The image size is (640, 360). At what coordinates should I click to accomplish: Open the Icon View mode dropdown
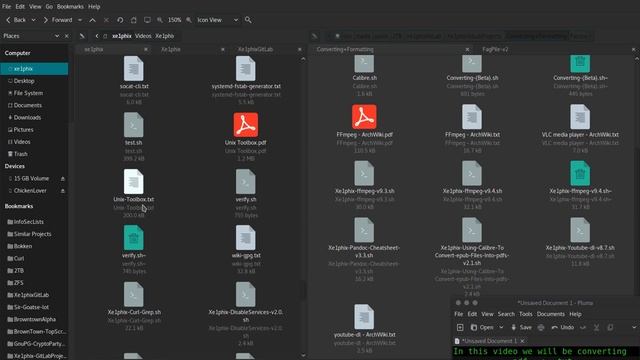218,20
